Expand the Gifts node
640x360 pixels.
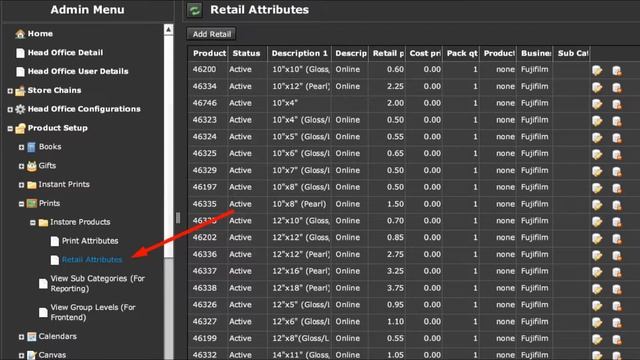pos(21,166)
